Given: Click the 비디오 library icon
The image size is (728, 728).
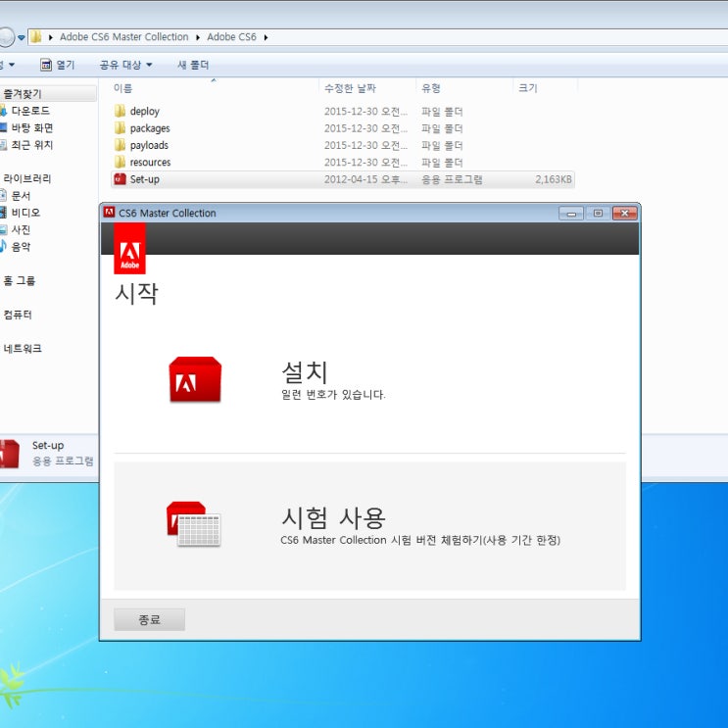Looking at the screenshot, I should pyautogui.click(x=3, y=213).
